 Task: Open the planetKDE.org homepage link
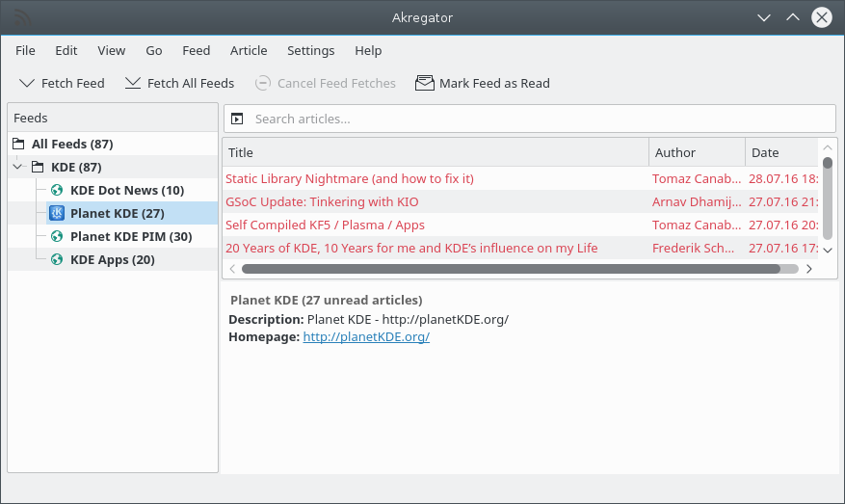tap(366, 336)
